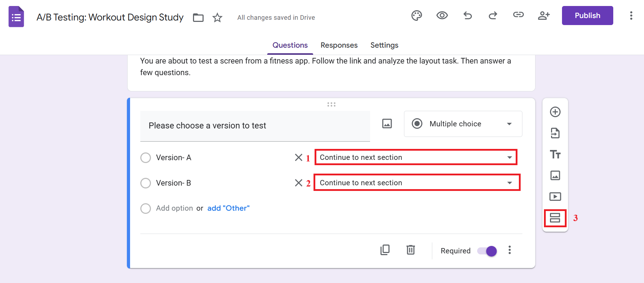Click the question title text field
The height and width of the screenshot is (283, 644).
(x=255, y=126)
